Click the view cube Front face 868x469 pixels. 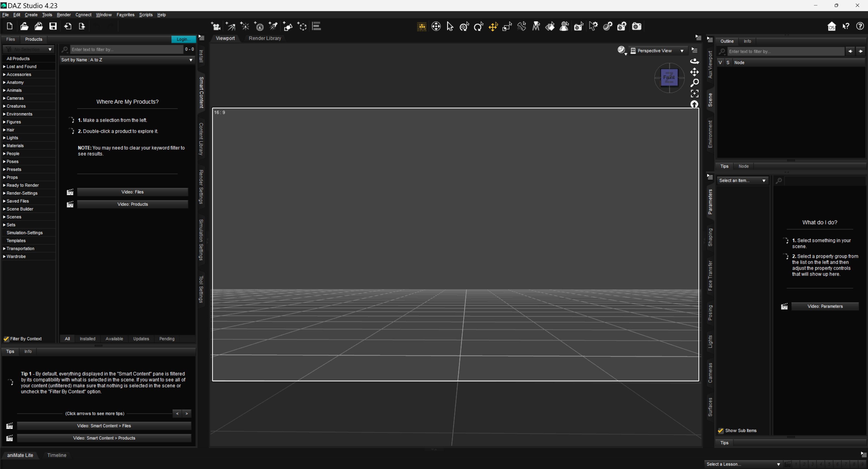669,78
